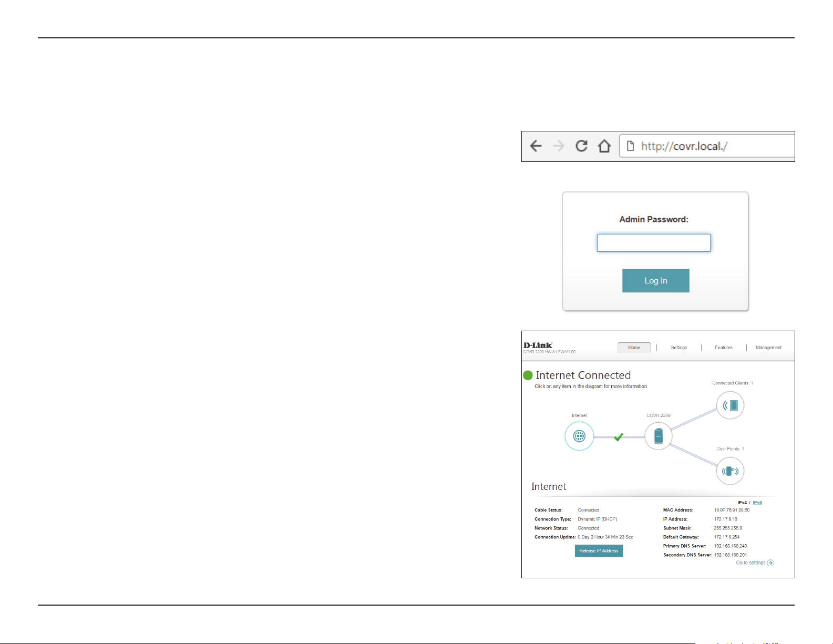Follow the Go to settings link
The width and height of the screenshot is (833, 644).
click(x=755, y=563)
